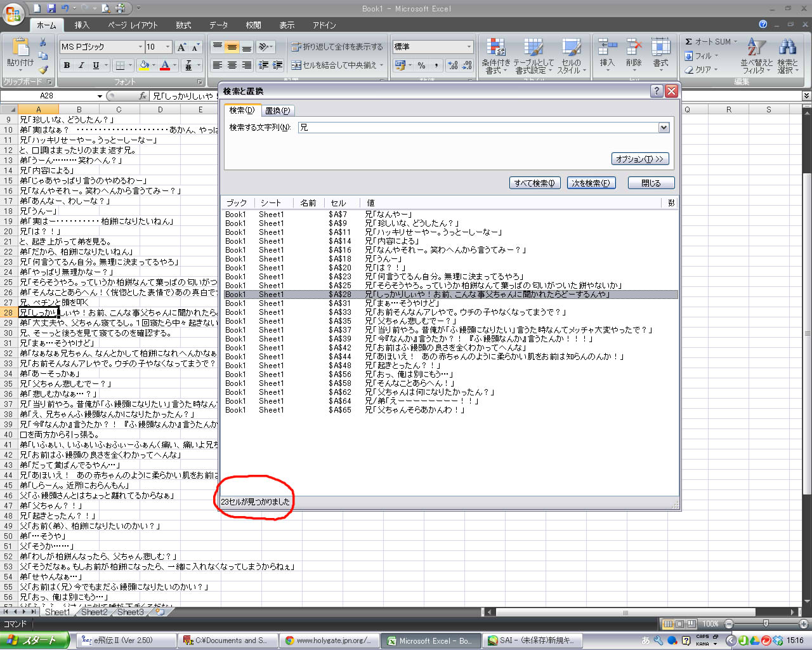Open Conditional Formatting (条件付き書式)

coord(495,56)
